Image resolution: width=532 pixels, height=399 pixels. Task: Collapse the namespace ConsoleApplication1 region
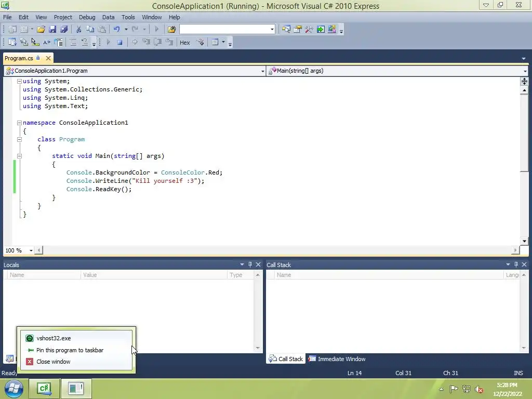pyautogui.click(x=19, y=123)
